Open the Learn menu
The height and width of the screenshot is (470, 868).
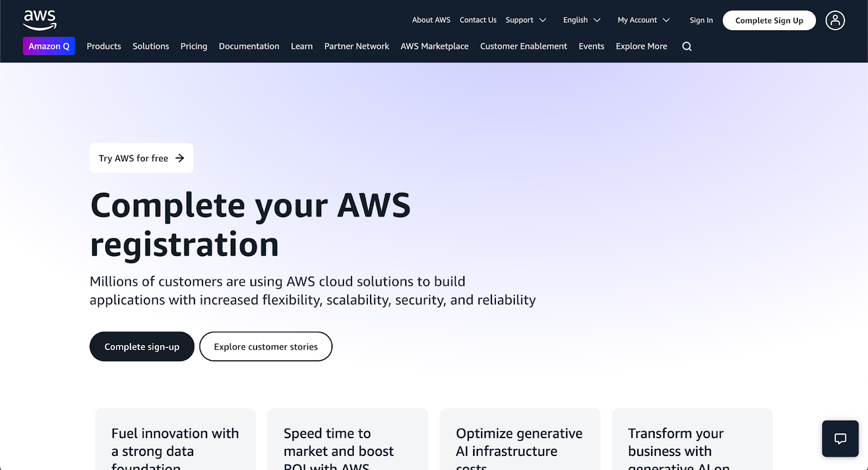coord(302,46)
